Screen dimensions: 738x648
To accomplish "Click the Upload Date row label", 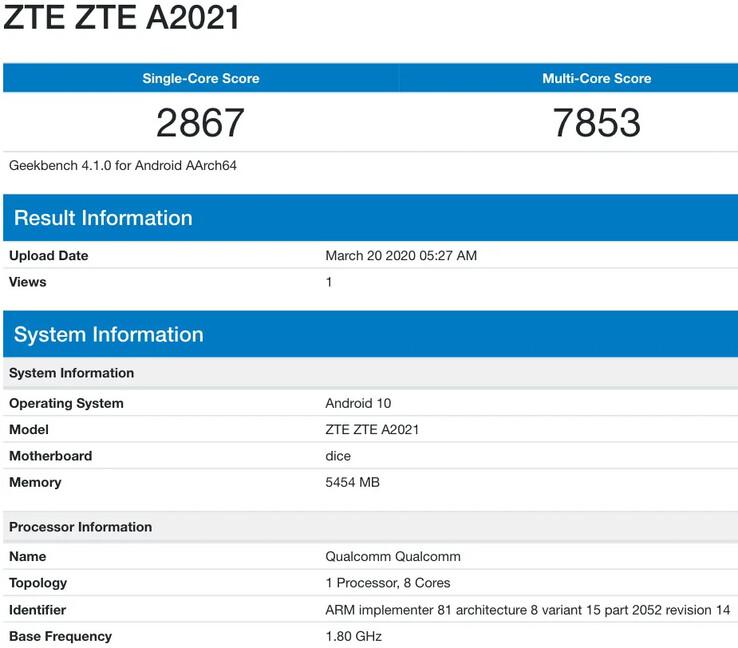I will click(49, 256).
